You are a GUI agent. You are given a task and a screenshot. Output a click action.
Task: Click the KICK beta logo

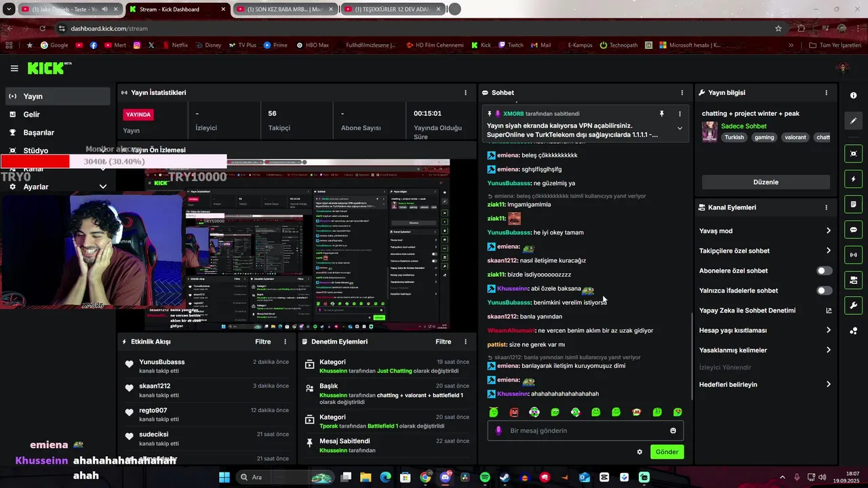[50, 68]
